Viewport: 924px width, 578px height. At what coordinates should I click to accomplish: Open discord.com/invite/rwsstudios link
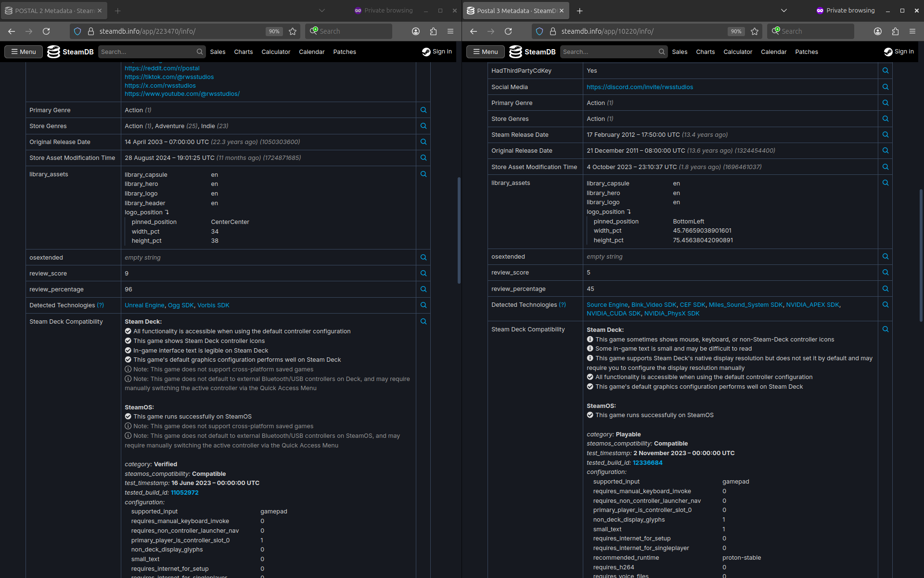pyautogui.click(x=640, y=87)
